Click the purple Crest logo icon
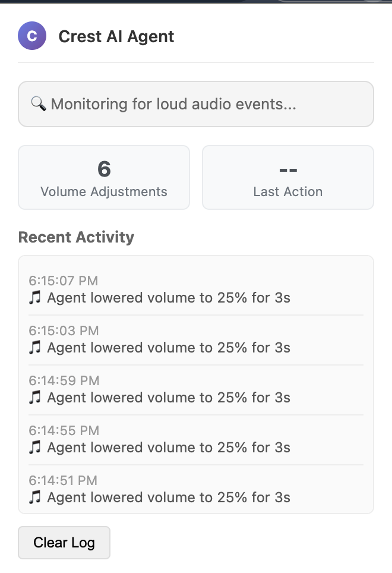392x573 pixels. tap(32, 36)
